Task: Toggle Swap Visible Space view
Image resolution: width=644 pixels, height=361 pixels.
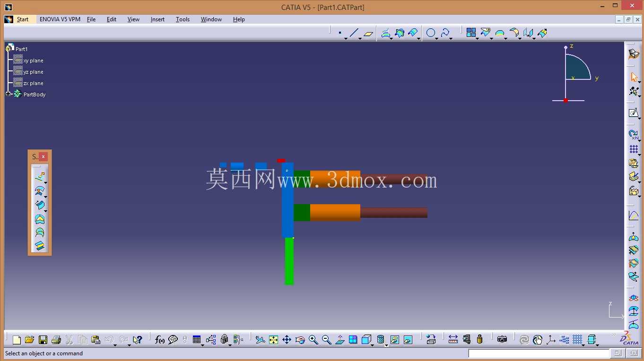Action: click(408, 339)
